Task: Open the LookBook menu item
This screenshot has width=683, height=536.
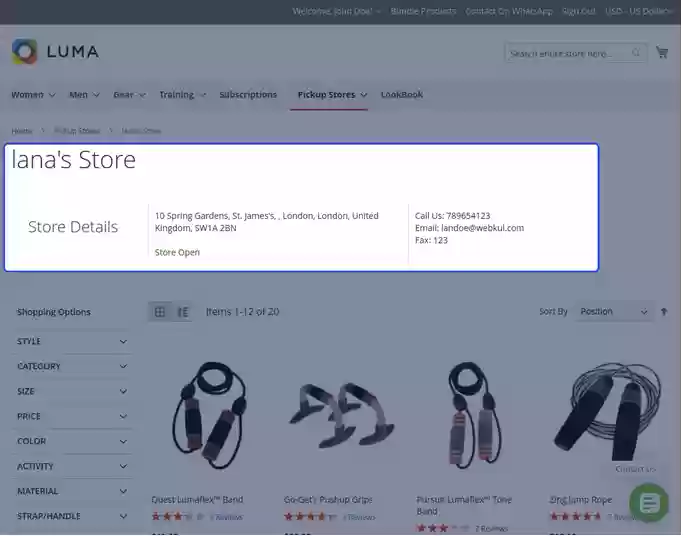Action: tap(402, 95)
